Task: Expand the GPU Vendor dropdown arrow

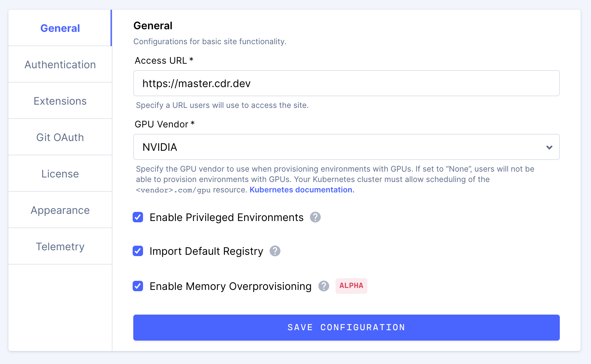Action: (x=549, y=147)
